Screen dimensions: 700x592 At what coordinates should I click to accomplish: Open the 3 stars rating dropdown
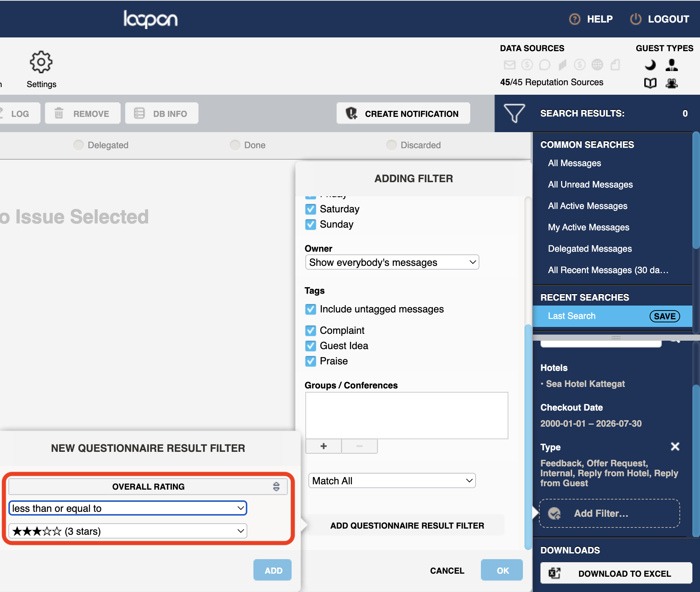(128, 531)
